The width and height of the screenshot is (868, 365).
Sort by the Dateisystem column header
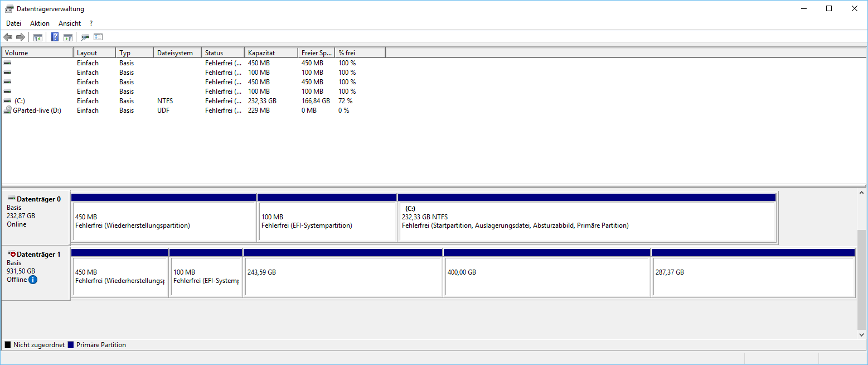177,53
